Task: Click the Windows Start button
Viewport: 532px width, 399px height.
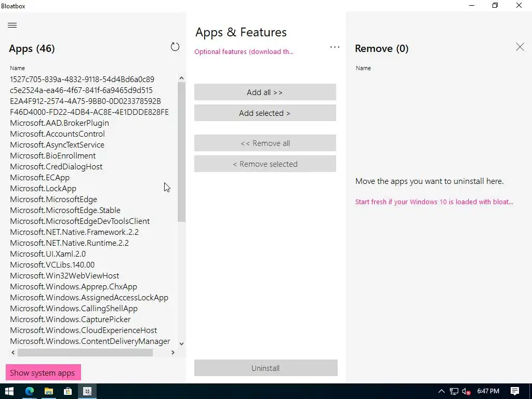Action: [9, 391]
